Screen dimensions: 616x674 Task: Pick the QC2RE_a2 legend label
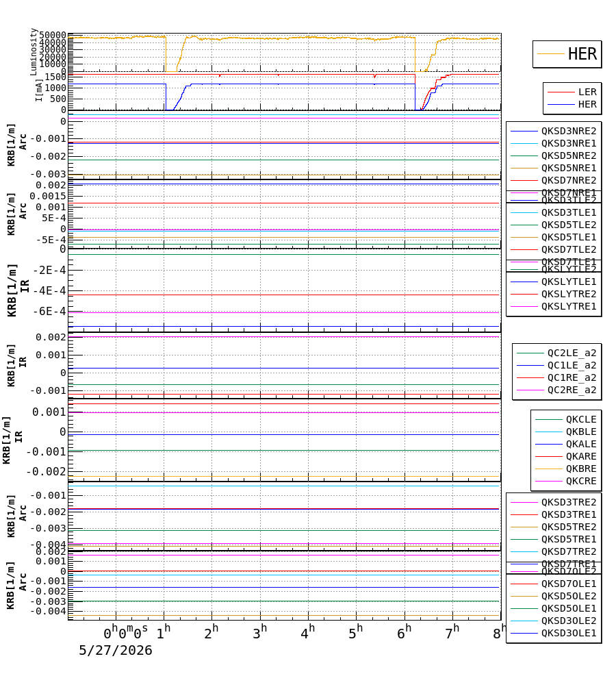572,390
